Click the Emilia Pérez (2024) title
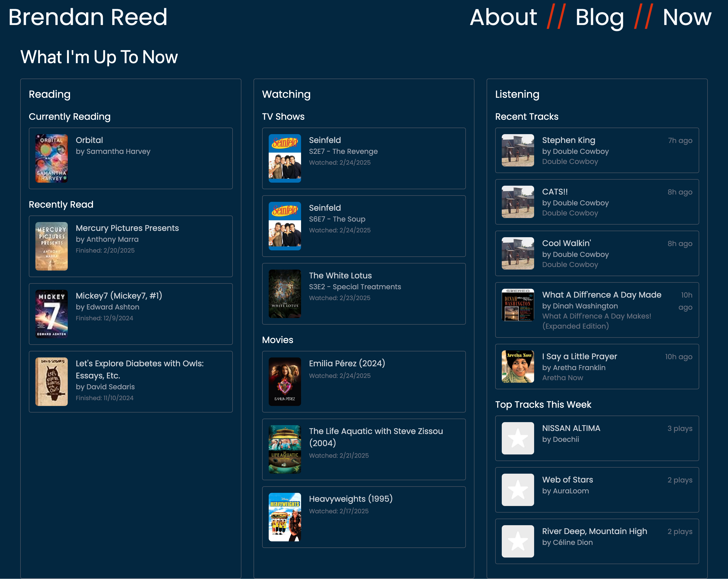The width and height of the screenshot is (728, 579). [x=347, y=364]
